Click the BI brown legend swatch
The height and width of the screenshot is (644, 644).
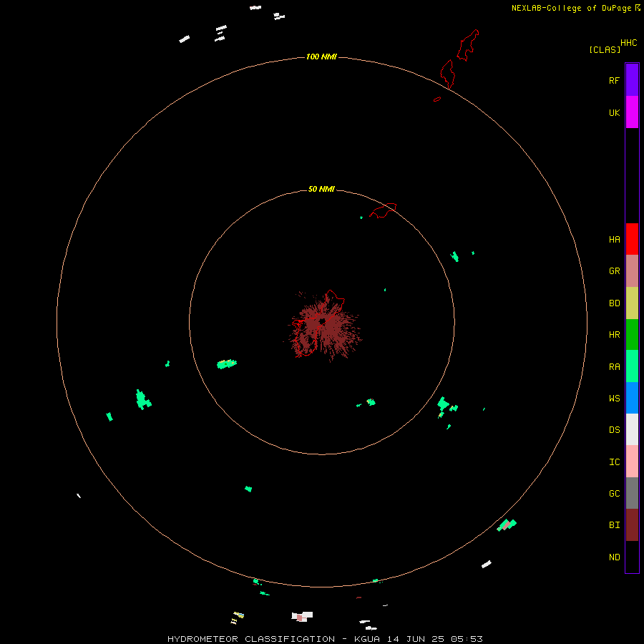pos(632,525)
